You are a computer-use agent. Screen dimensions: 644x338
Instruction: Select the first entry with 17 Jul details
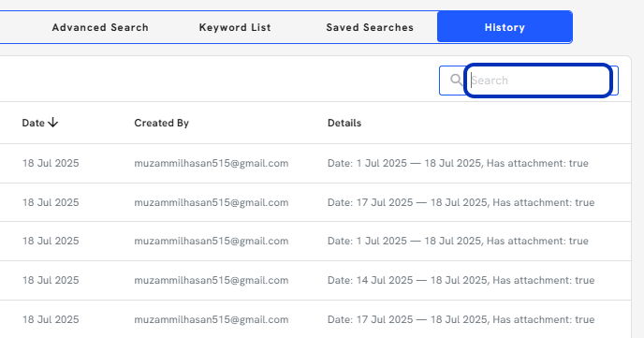click(461, 202)
